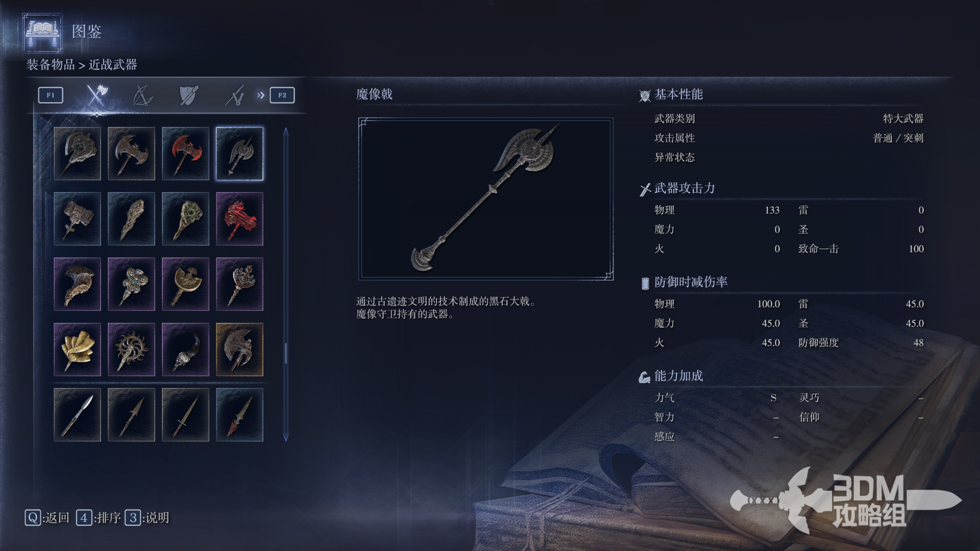Screen dimensions: 980x551
Task: Choose the stone hammer weapon icon
Action: click(77, 219)
